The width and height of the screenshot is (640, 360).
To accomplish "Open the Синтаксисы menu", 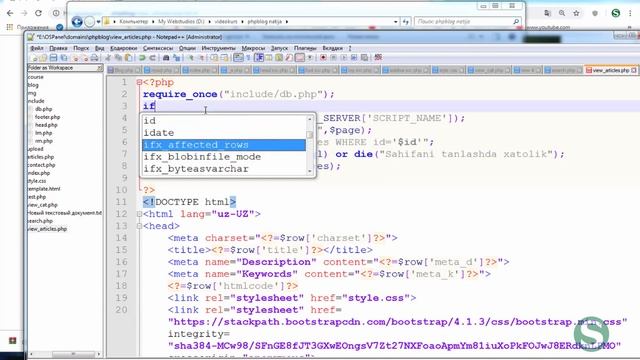I will [158, 48].
